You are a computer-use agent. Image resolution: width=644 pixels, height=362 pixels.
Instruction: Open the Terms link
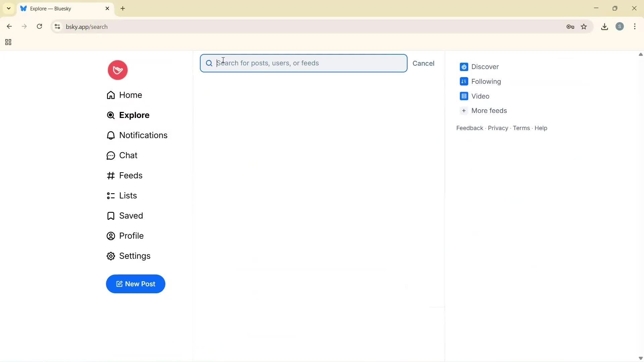click(x=521, y=128)
